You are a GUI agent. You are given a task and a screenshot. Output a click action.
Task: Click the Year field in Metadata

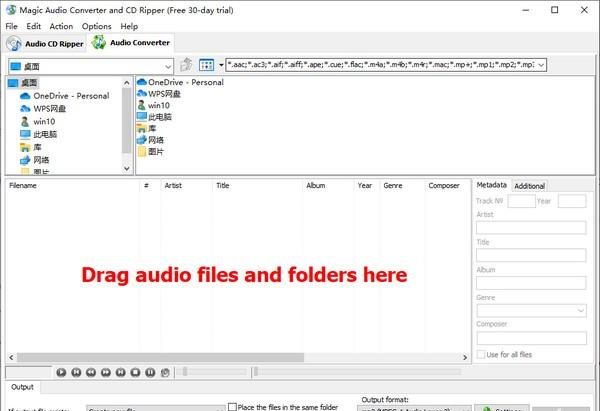pyautogui.click(x=572, y=201)
